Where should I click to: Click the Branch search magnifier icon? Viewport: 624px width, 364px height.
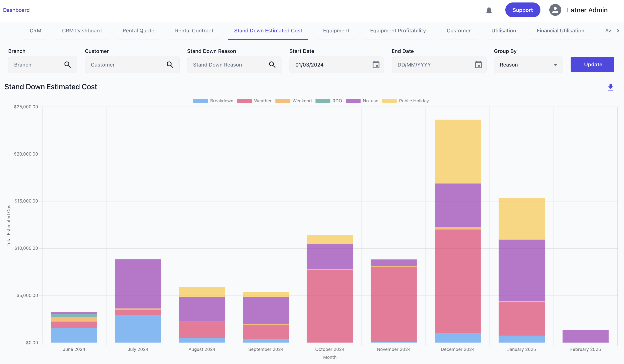tap(67, 65)
